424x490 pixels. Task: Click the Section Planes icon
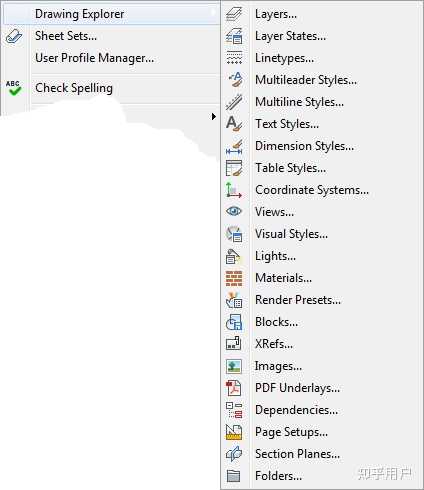pos(234,454)
